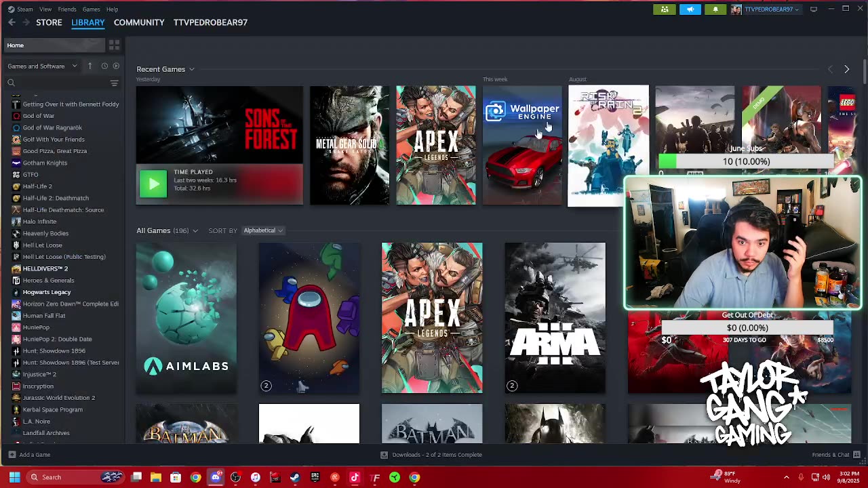Toggle the show ready-to-play games icon
The image size is (868, 488).
pos(116,66)
